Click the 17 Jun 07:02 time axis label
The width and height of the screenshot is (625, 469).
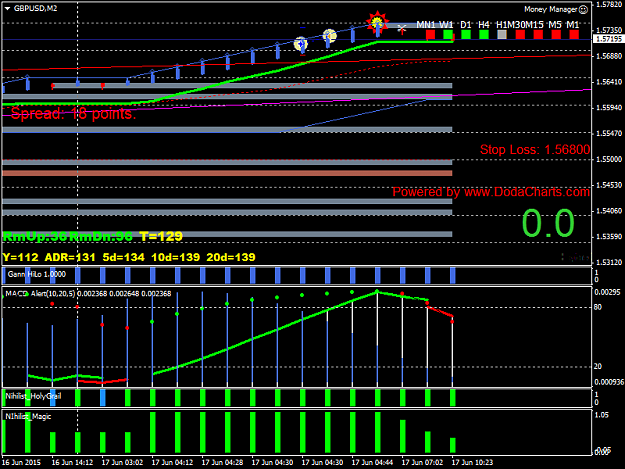(x=422, y=463)
